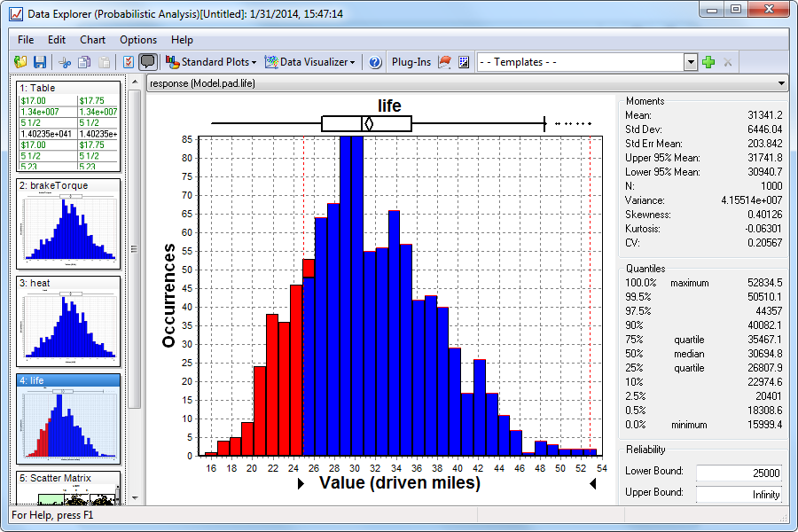Click the Copy icon in toolbar
798x532 pixels.
(84, 62)
